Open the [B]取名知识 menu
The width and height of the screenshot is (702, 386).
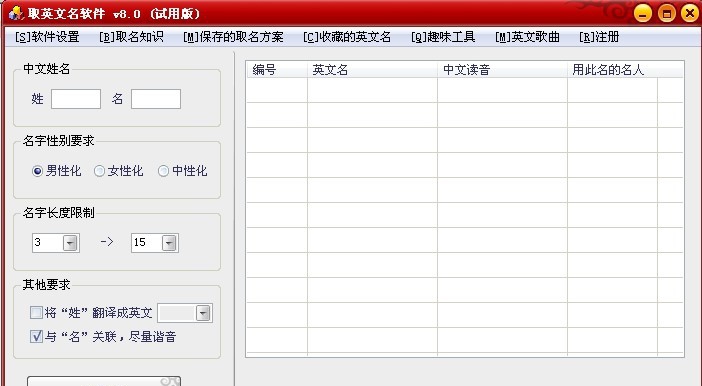pos(131,37)
